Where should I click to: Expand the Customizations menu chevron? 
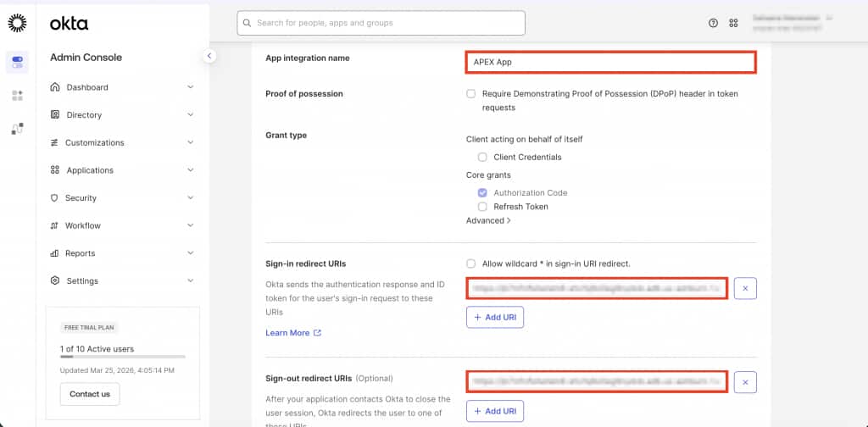pyautogui.click(x=191, y=142)
